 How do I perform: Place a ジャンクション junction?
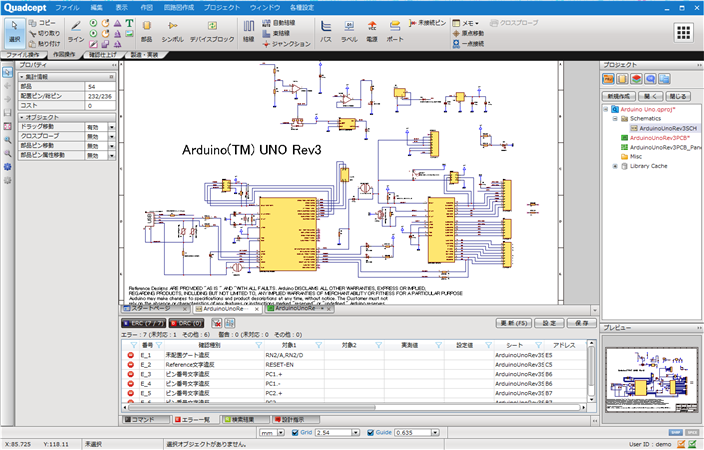coord(286,44)
